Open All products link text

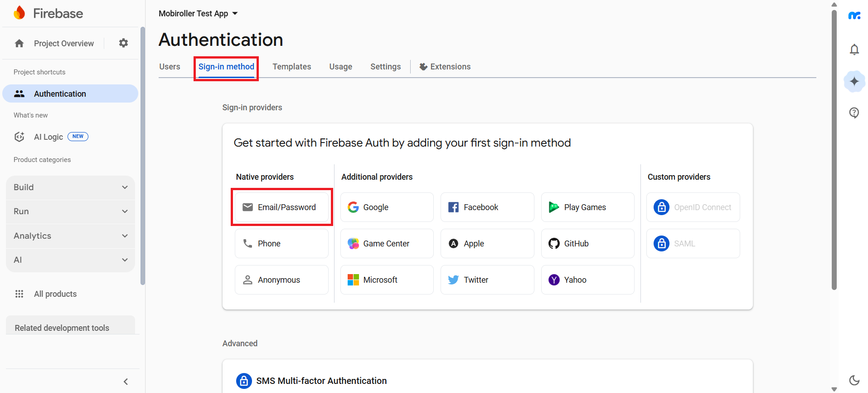tap(55, 294)
